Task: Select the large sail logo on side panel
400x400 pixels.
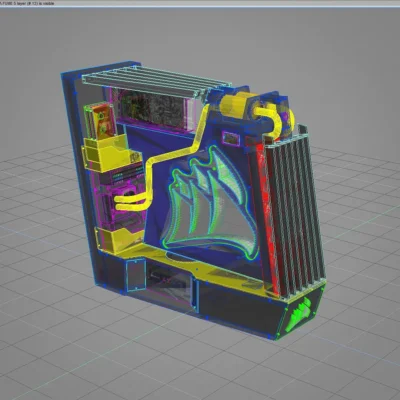Action: click(210, 203)
